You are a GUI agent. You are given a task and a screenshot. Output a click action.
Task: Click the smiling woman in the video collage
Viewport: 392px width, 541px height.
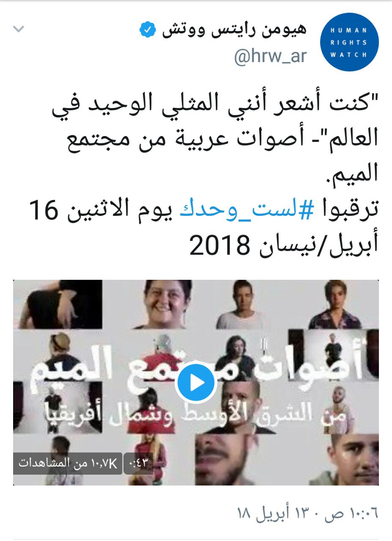tap(168, 304)
